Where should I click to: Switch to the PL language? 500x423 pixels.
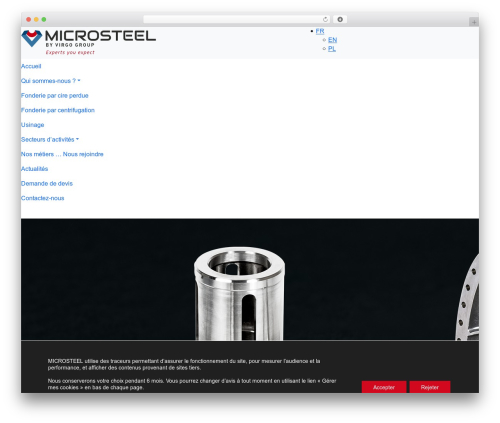332,49
